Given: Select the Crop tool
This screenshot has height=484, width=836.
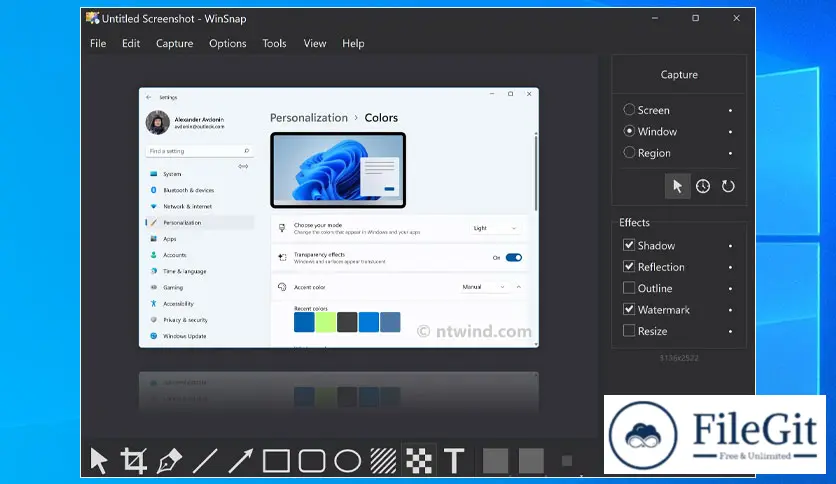Looking at the screenshot, I should pos(133,461).
